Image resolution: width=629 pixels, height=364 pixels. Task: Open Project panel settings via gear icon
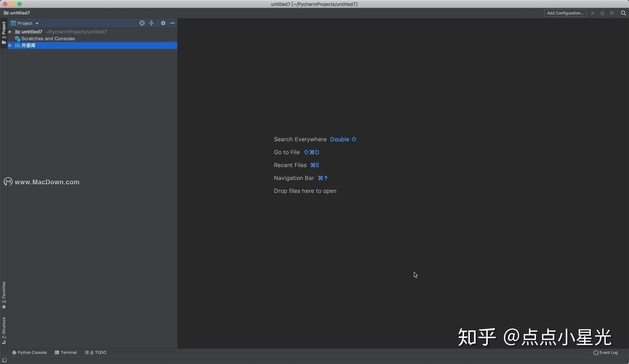(163, 23)
